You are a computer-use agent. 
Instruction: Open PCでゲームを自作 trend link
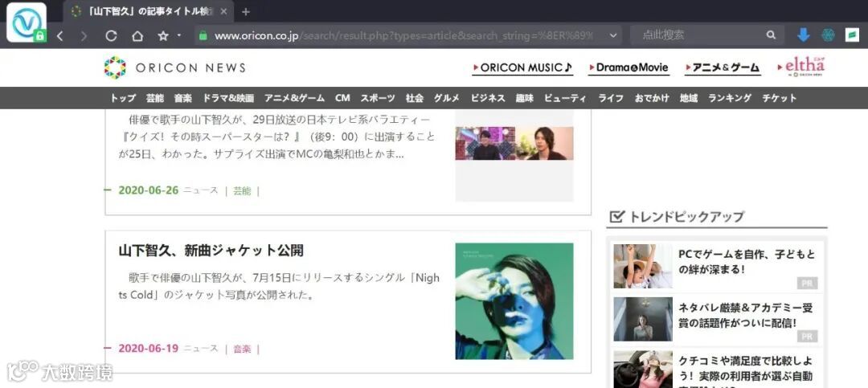pyautogui.click(x=747, y=262)
